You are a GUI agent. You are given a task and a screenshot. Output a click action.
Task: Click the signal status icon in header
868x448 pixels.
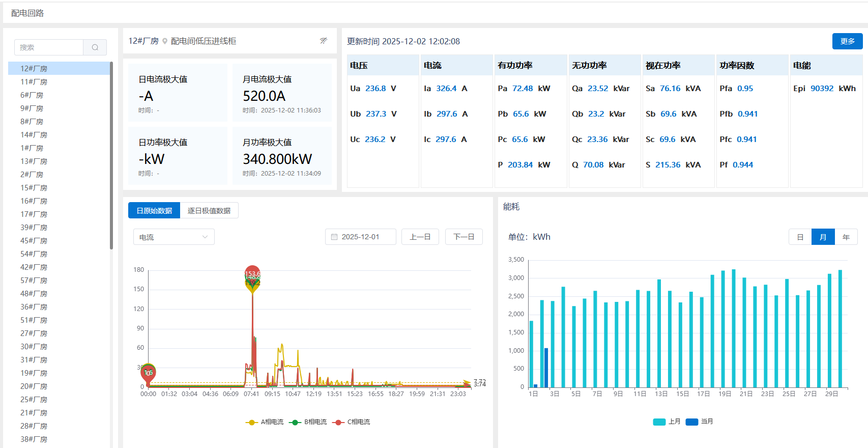click(x=323, y=41)
